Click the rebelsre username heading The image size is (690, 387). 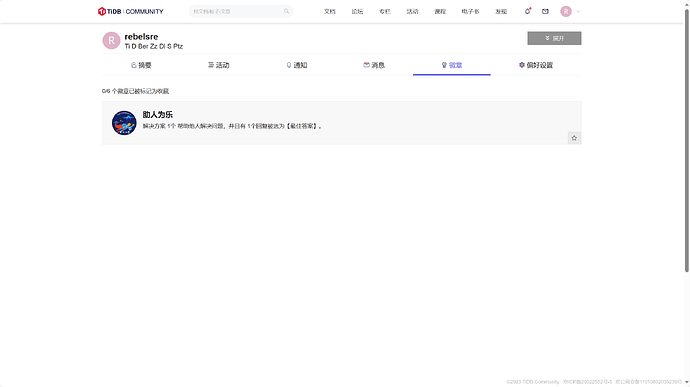[x=141, y=37]
